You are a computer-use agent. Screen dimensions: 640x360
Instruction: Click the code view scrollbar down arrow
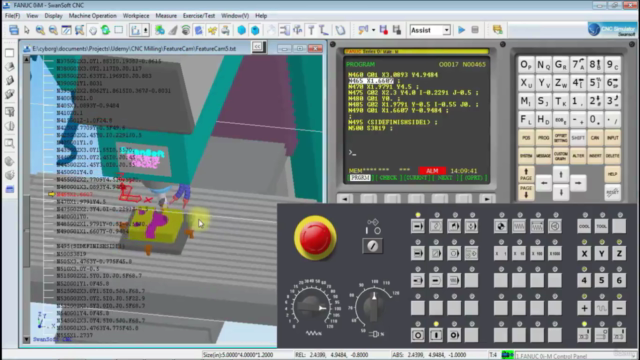27,339
